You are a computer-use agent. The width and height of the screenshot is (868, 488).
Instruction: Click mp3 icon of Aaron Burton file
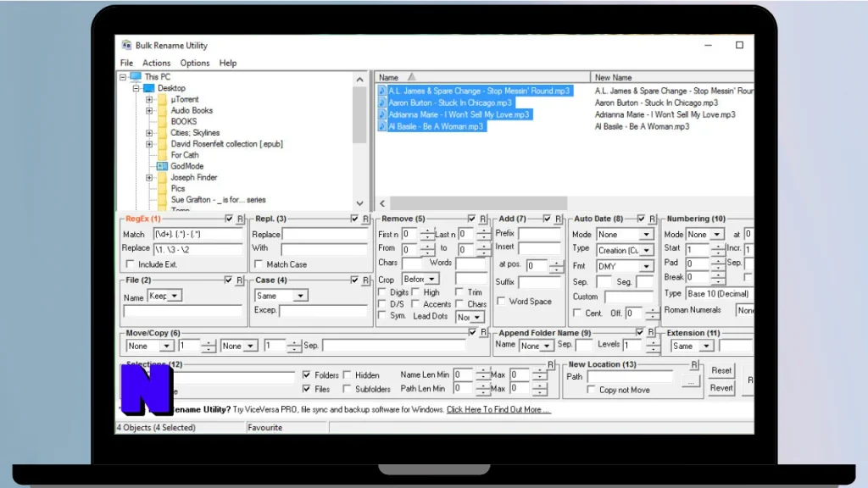coord(382,103)
